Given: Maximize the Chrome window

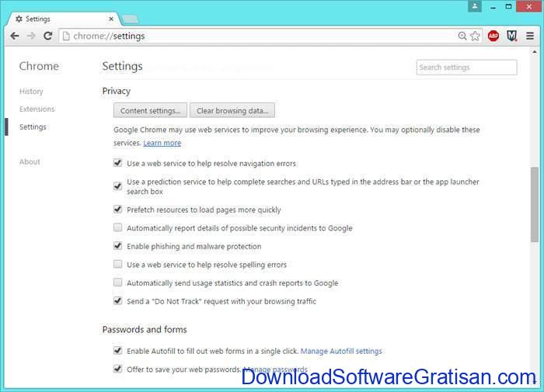Looking at the screenshot, I should (x=508, y=6).
